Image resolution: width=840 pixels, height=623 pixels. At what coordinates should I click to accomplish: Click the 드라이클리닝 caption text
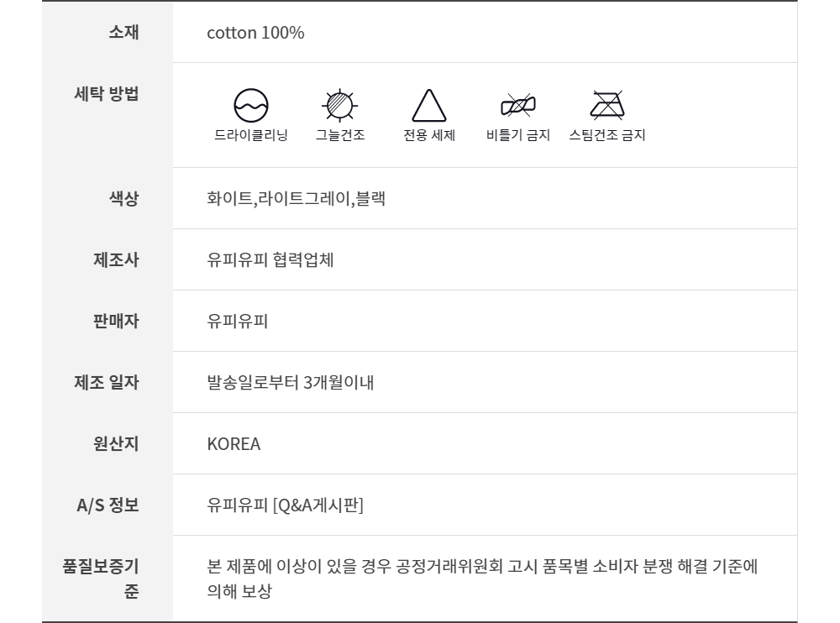point(250,136)
